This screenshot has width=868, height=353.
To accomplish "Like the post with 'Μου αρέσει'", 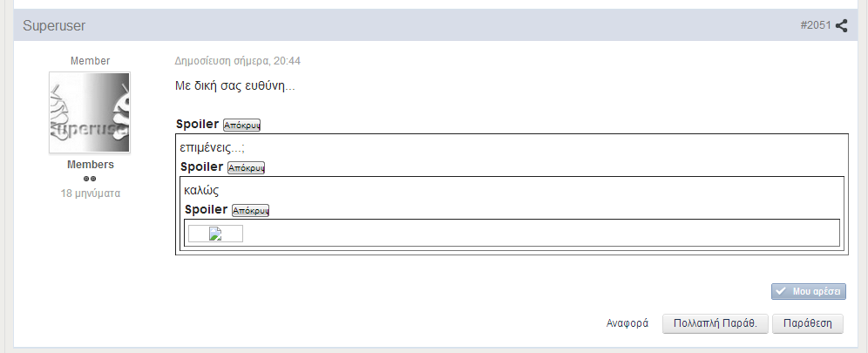I will point(808,292).
